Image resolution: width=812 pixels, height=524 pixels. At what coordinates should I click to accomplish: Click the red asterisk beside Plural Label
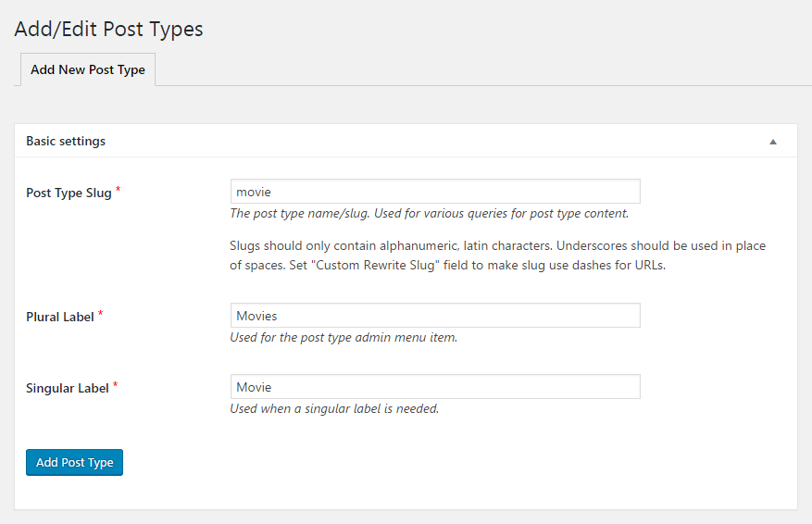[x=101, y=313]
